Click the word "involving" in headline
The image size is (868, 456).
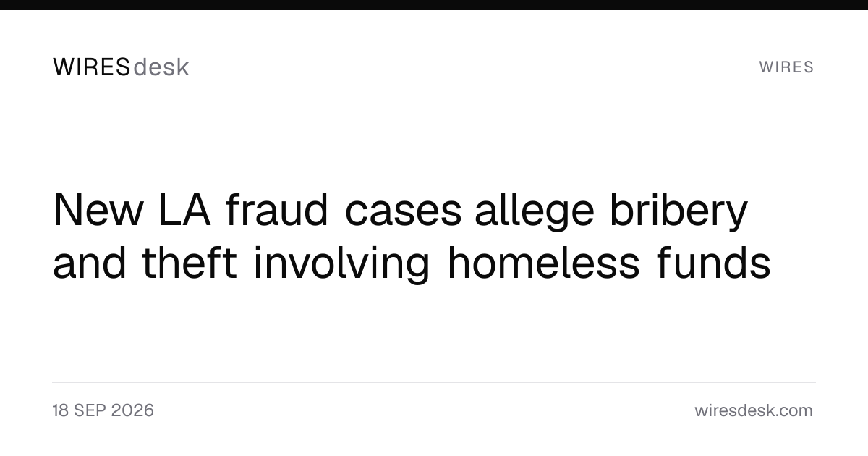click(x=342, y=262)
